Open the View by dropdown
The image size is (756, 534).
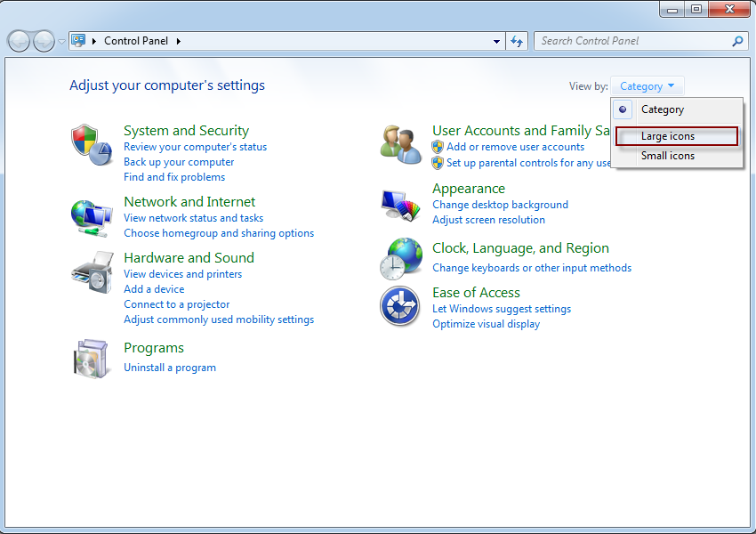[x=647, y=85]
